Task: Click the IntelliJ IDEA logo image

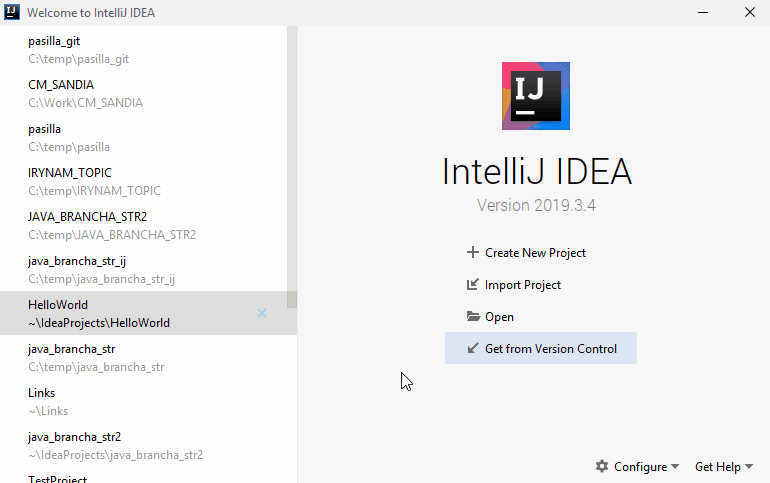Action: (536, 96)
